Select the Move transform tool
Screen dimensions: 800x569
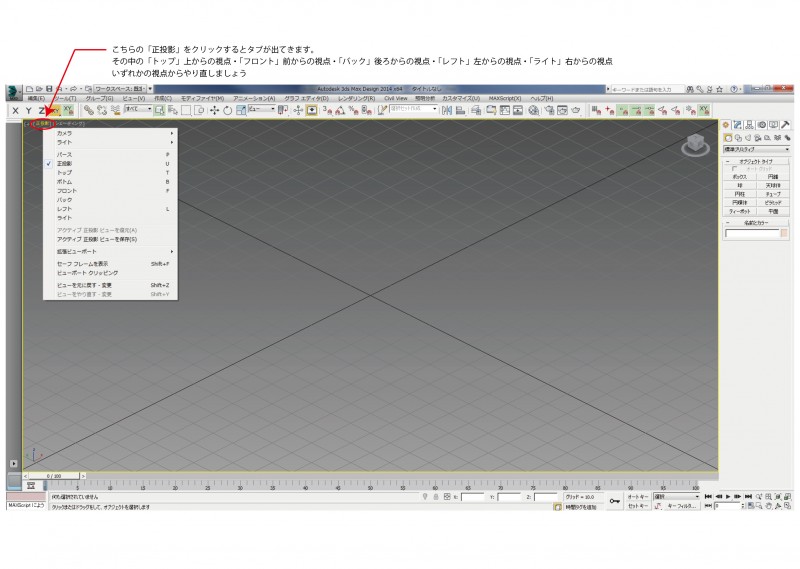pos(215,110)
